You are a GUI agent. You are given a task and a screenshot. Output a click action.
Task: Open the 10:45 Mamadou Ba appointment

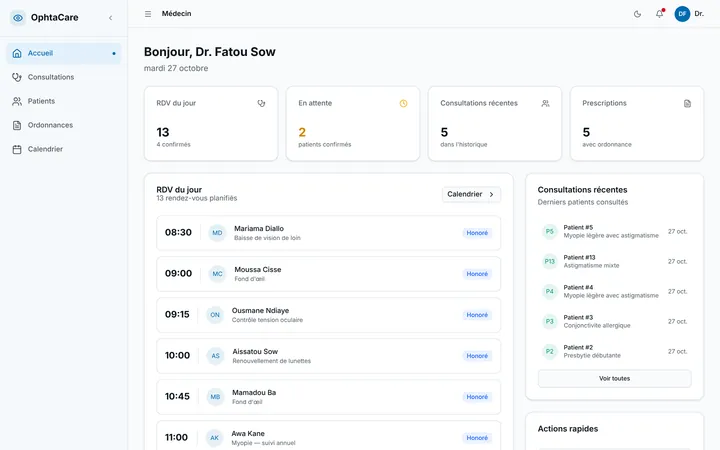328,397
